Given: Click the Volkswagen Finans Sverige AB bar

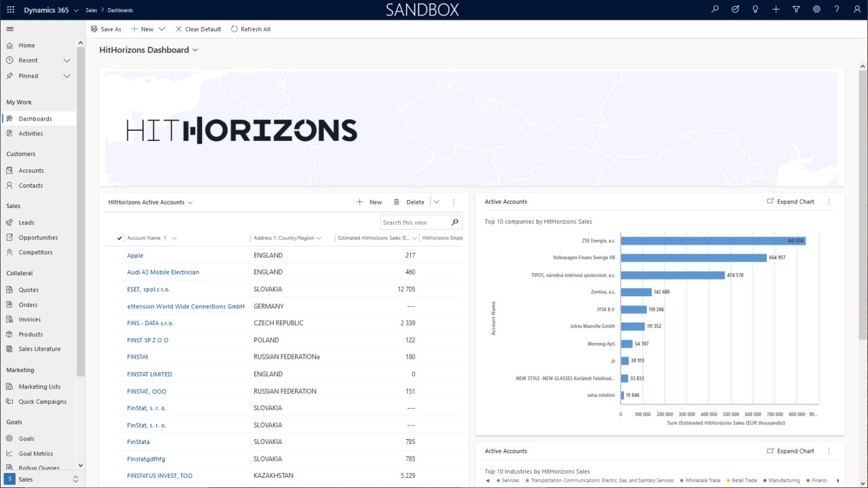Looking at the screenshot, I should [x=694, y=258].
